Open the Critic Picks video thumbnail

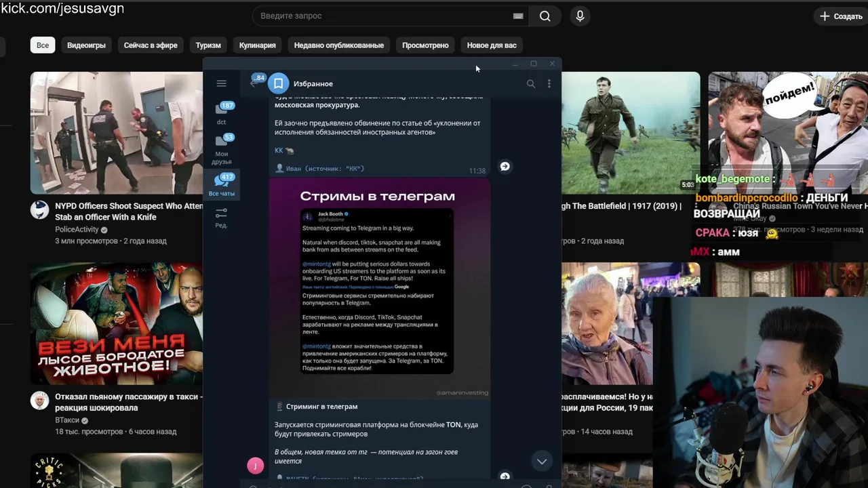click(x=117, y=470)
